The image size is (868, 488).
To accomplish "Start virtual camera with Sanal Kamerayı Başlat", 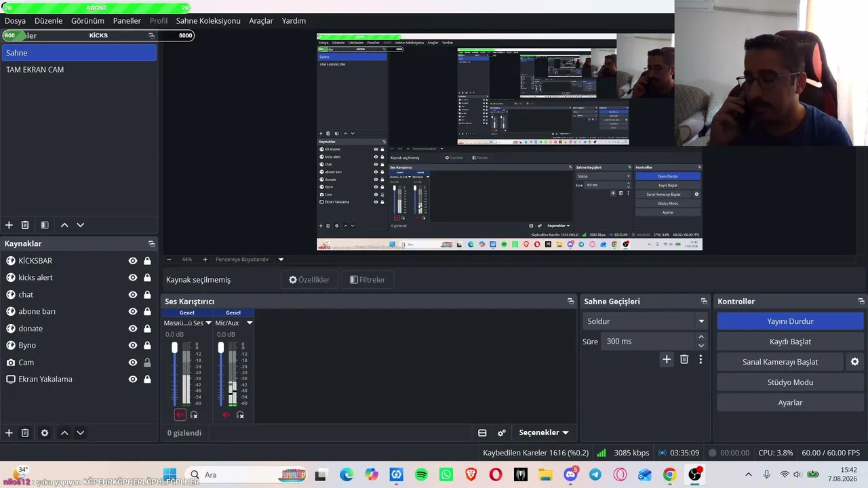I will coord(780,362).
